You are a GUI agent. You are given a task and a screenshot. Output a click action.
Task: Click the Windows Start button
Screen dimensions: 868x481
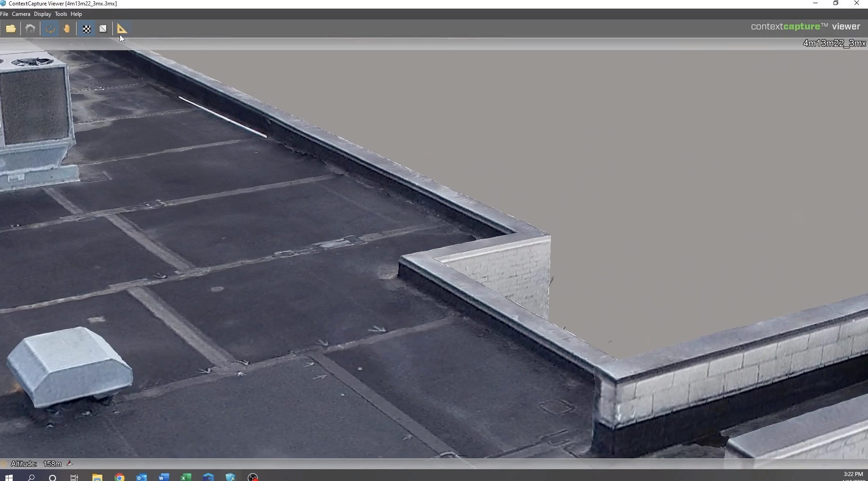(x=9, y=477)
